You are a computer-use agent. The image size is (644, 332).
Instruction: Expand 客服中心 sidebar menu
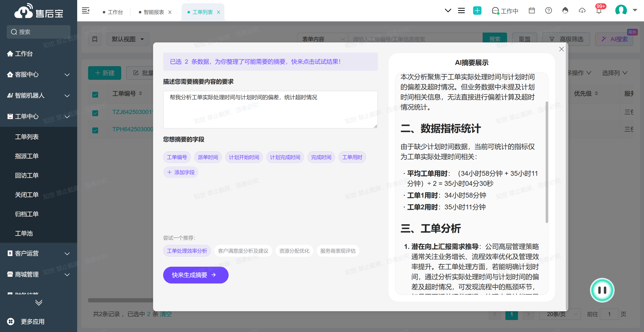39,75
